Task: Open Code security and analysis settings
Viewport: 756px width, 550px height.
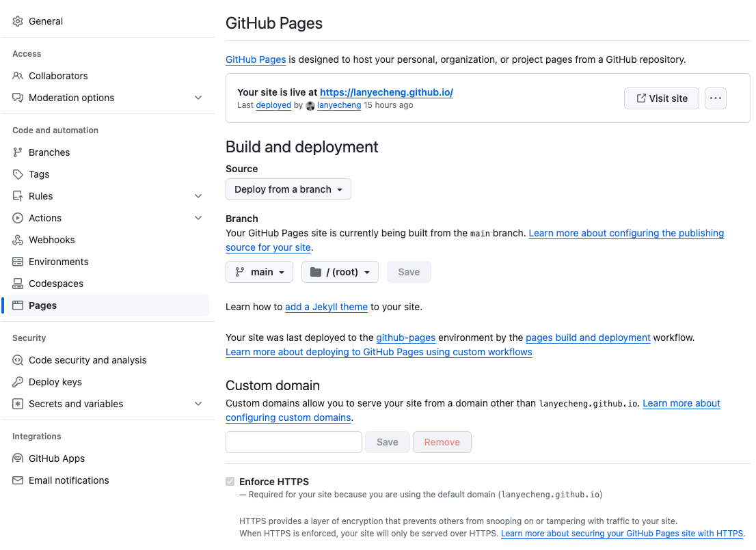Action: 87,360
